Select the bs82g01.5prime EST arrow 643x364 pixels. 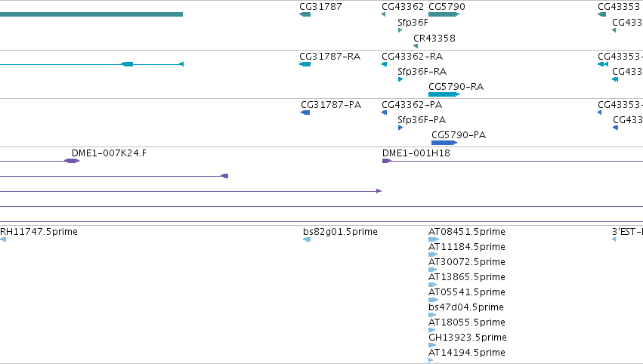307,239
